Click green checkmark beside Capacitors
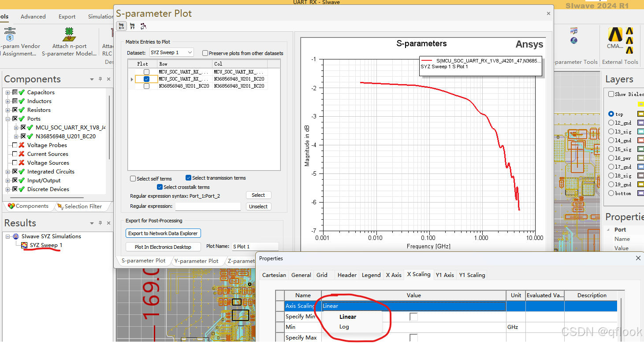Screen dimensions: 644x343 pyautogui.click(x=22, y=92)
